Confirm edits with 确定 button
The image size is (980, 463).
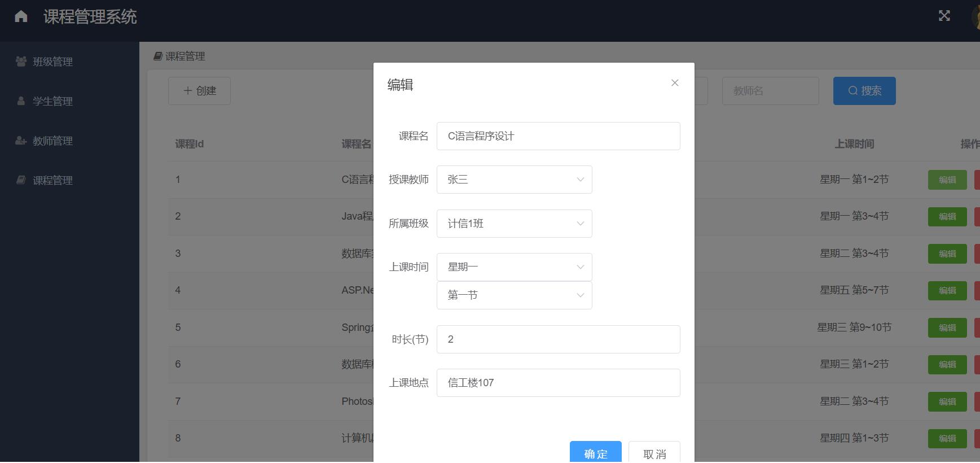click(x=595, y=452)
